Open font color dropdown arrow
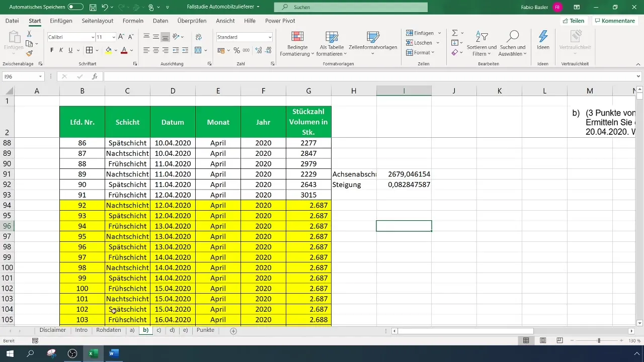This screenshot has height=362, width=644. point(131,50)
